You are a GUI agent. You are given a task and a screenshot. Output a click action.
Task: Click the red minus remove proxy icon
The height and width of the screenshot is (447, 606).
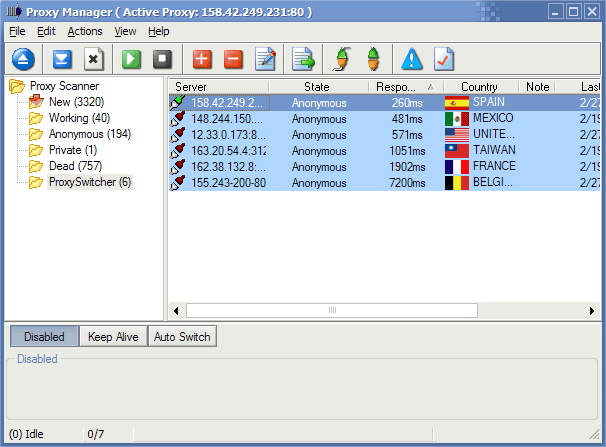[x=233, y=59]
